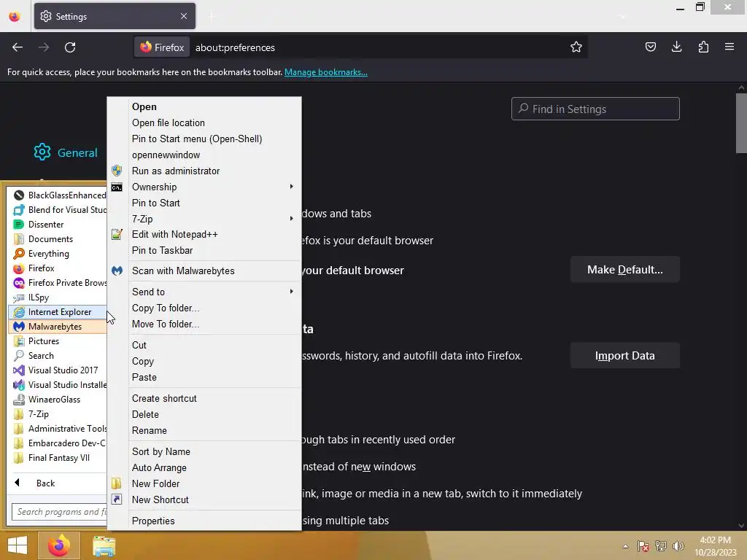Open the Save to Pocket icon
Viewport: 747px width, 560px height.
(x=650, y=47)
